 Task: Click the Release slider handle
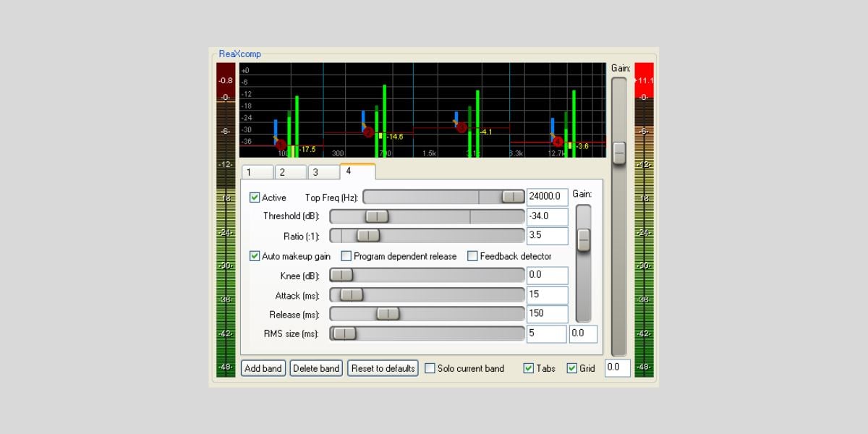(388, 314)
